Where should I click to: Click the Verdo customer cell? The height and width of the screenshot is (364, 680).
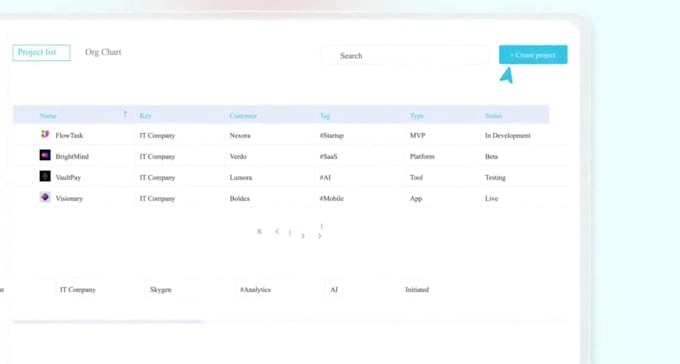[238, 156]
